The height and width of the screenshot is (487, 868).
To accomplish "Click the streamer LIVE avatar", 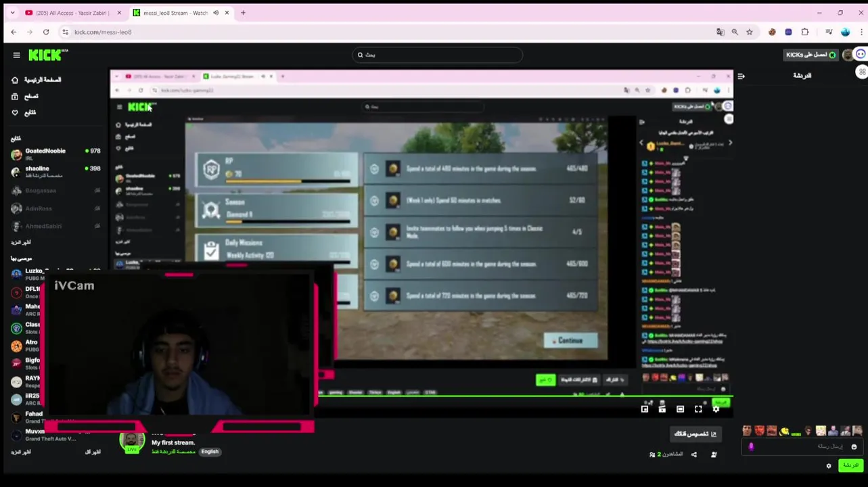I will (132, 442).
